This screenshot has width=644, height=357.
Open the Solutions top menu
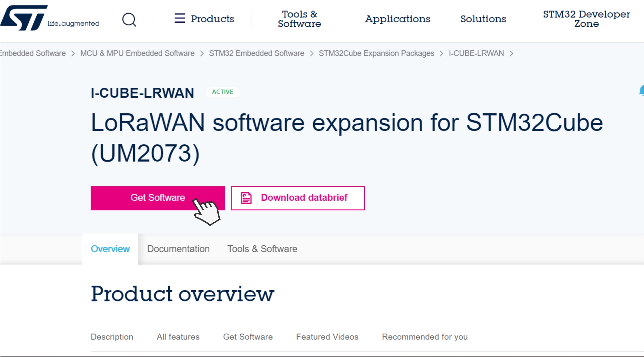pyautogui.click(x=483, y=19)
